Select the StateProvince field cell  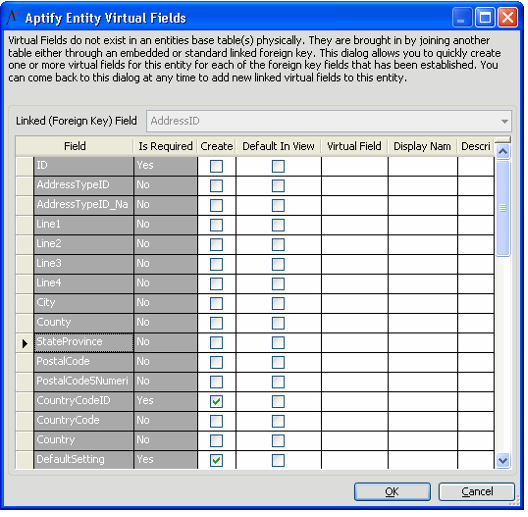(x=84, y=343)
